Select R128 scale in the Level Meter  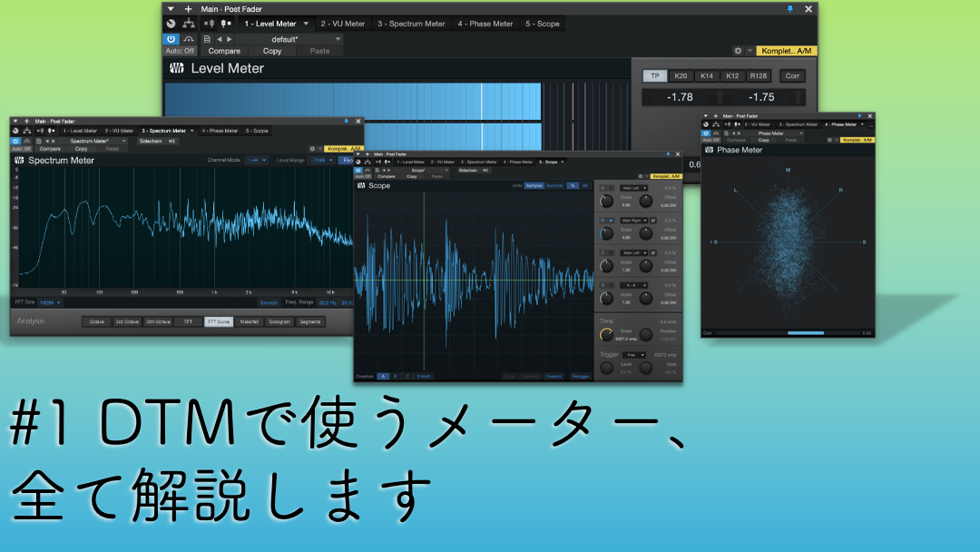(x=758, y=75)
